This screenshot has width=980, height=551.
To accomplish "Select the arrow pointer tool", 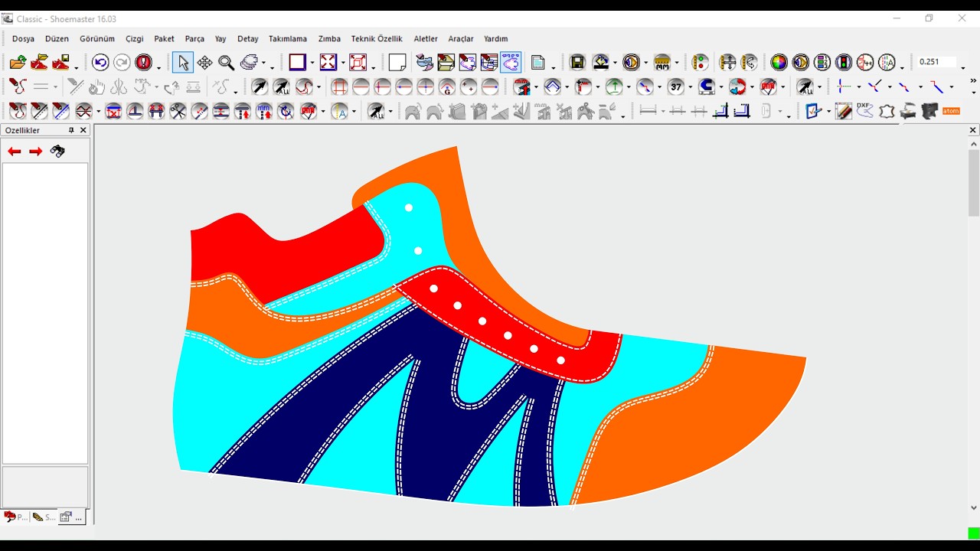I will tap(182, 63).
